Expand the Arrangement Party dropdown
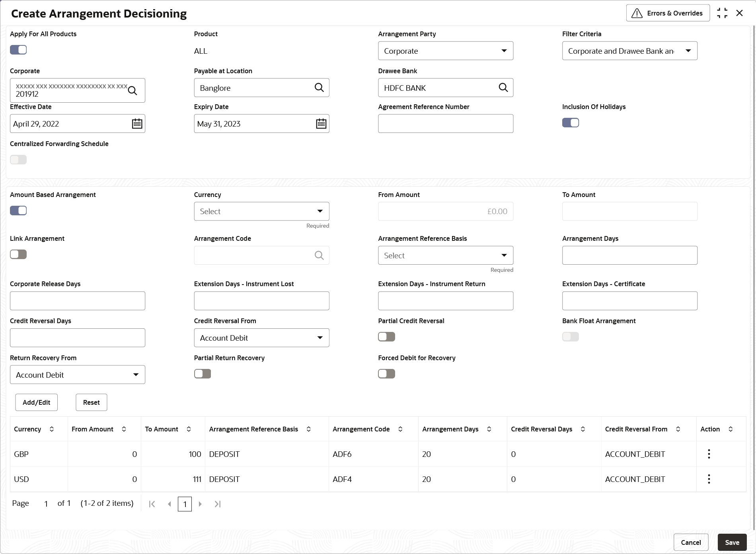Viewport: 756px width, 554px height. pos(446,51)
